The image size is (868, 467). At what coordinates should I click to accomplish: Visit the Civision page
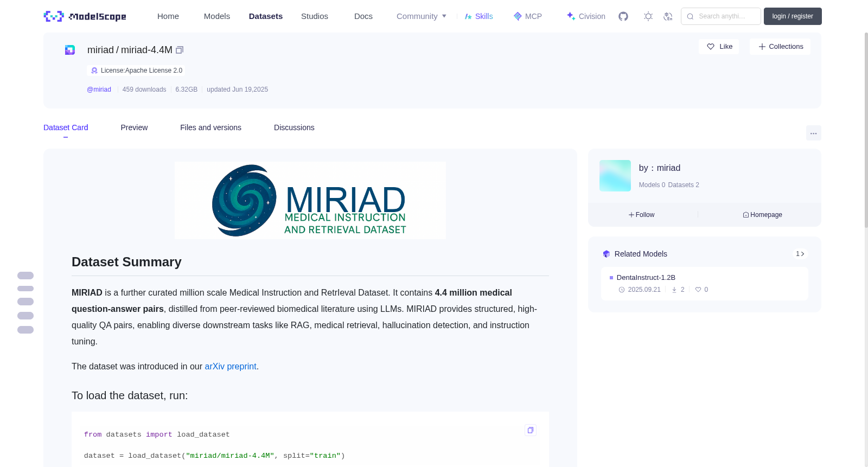coord(586,16)
